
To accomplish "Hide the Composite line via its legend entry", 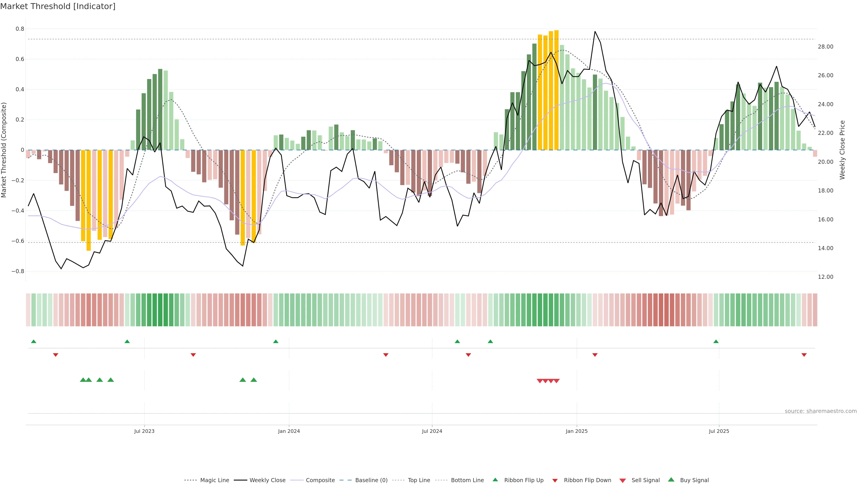I will (x=320, y=480).
